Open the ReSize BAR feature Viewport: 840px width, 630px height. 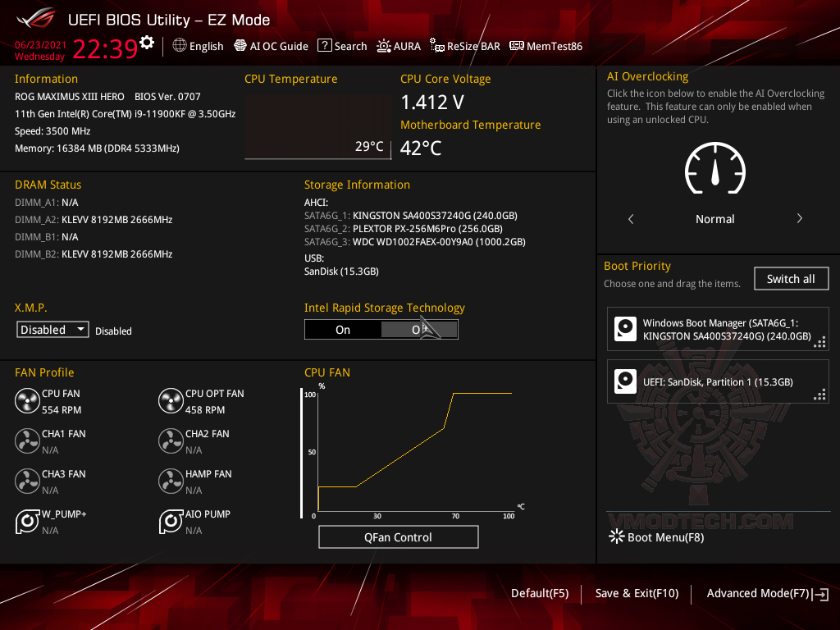pos(464,46)
